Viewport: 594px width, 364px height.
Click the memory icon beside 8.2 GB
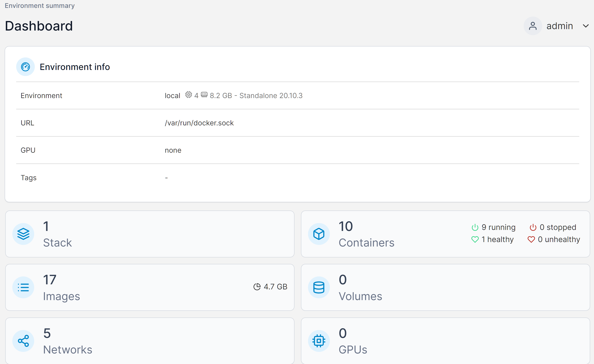tap(204, 95)
